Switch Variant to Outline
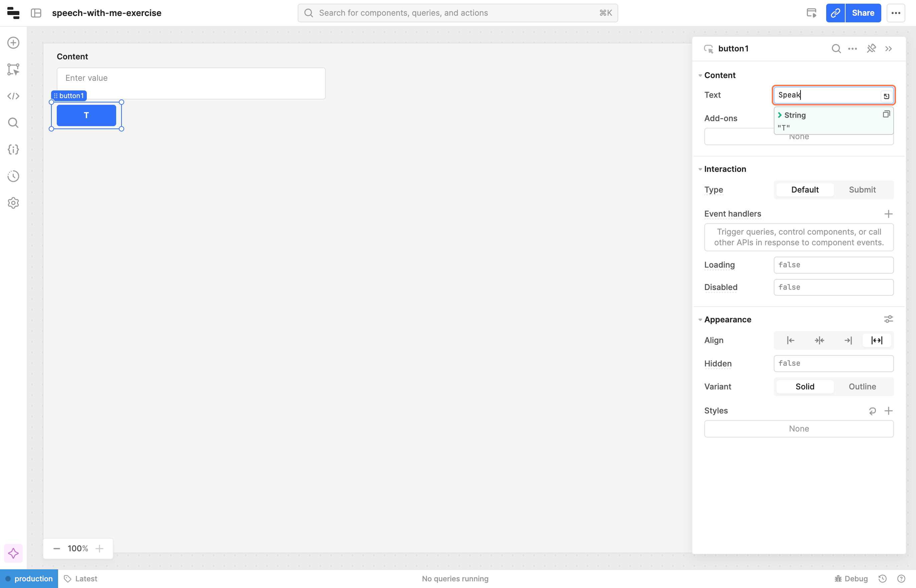 862,387
